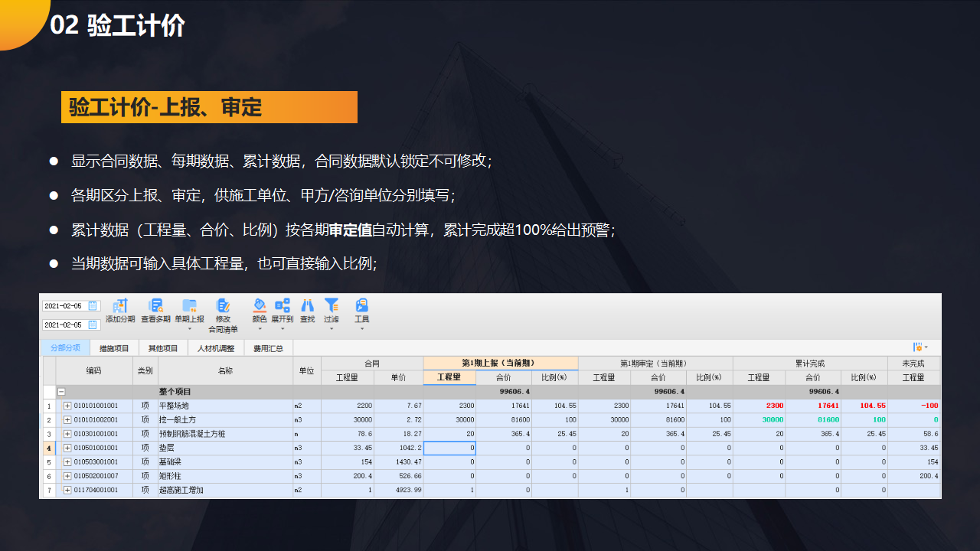Click the 单期上报 folder icon

189,305
